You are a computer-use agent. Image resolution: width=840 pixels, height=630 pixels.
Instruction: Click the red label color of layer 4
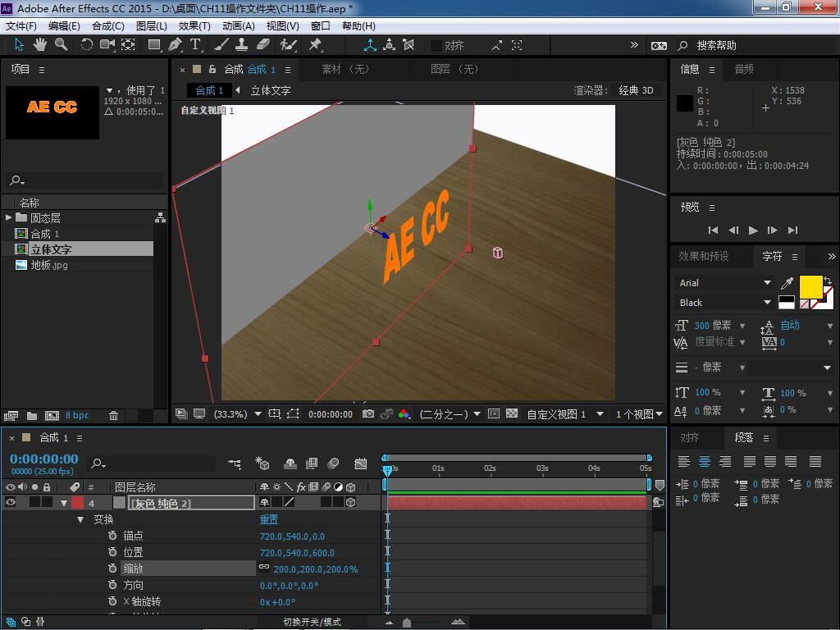pyautogui.click(x=78, y=503)
